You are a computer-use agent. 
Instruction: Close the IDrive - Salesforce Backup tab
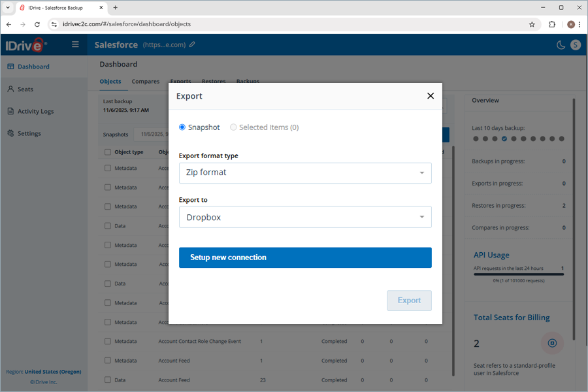coord(101,7)
